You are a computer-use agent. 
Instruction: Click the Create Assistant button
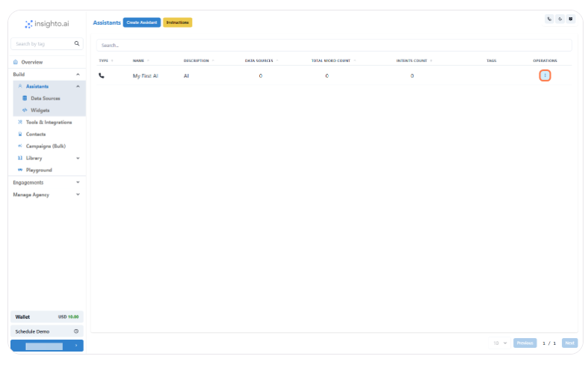pyautogui.click(x=142, y=22)
